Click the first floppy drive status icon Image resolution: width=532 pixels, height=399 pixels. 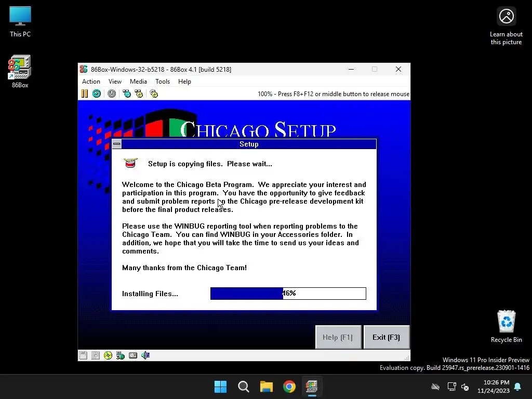[83, 355]
